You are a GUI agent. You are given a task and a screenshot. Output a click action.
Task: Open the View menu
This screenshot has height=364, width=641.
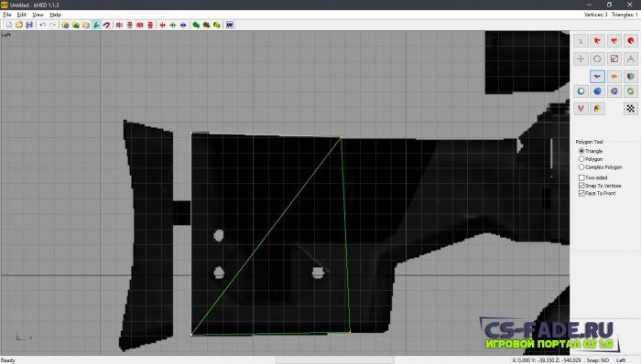(x=38, y=15)
